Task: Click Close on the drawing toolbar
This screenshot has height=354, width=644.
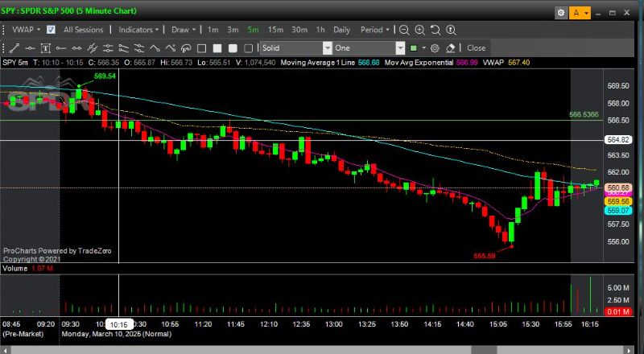Action: [x=476, y=48]
